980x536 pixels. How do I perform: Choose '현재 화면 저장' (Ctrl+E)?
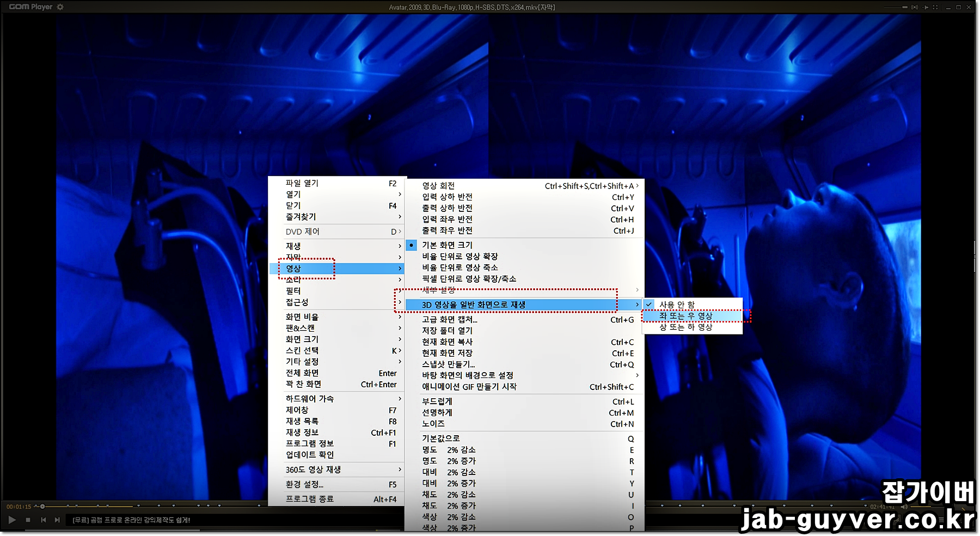point(524,353)
